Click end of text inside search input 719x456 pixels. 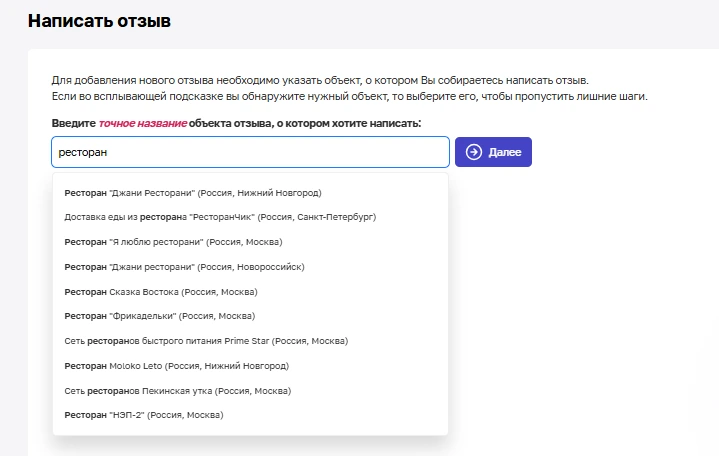point(108,152)
